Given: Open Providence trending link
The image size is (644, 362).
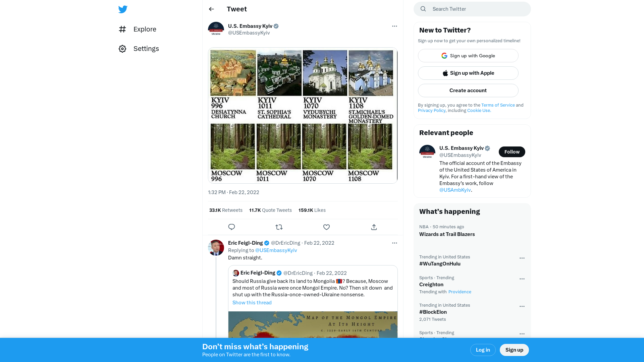Looking at the screenshot, I should [x=460, y=292].
